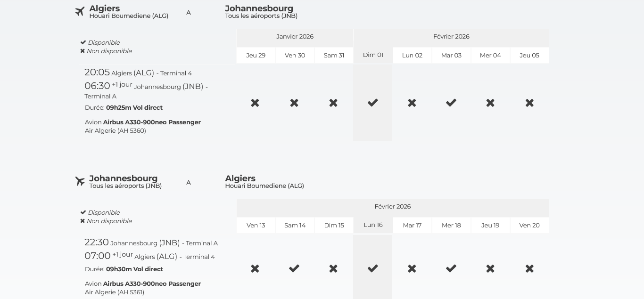The height and width of the screenshot is (299, 644).
Task: Select available checkmark under Mar 03
Action: pos(451,103)
